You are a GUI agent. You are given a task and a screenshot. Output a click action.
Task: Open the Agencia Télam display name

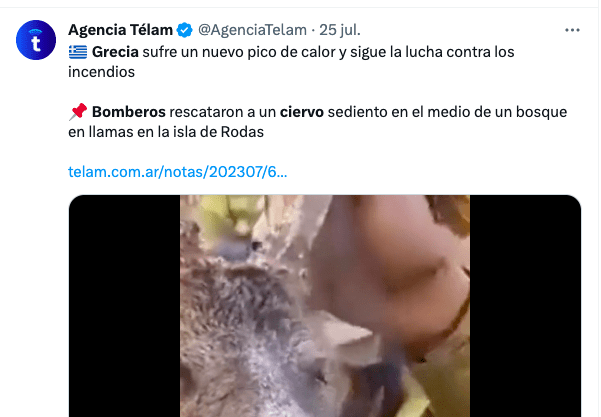click(120, 30)
